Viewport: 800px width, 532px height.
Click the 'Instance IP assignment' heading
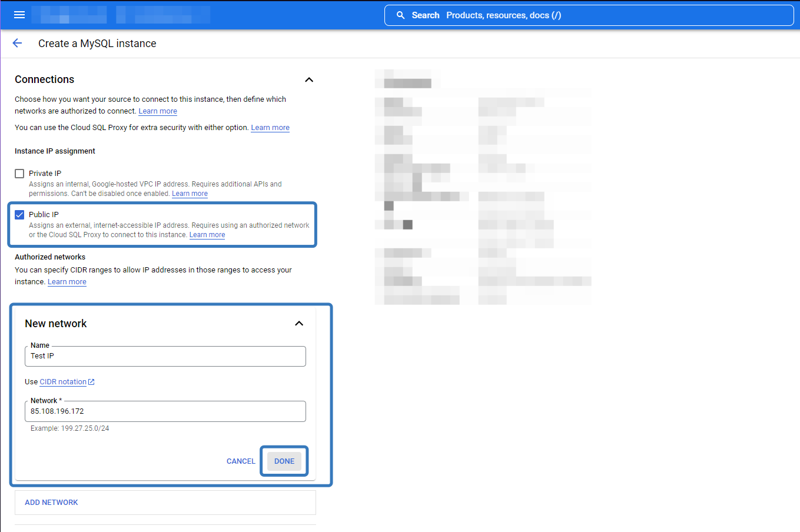coord(55,151)
